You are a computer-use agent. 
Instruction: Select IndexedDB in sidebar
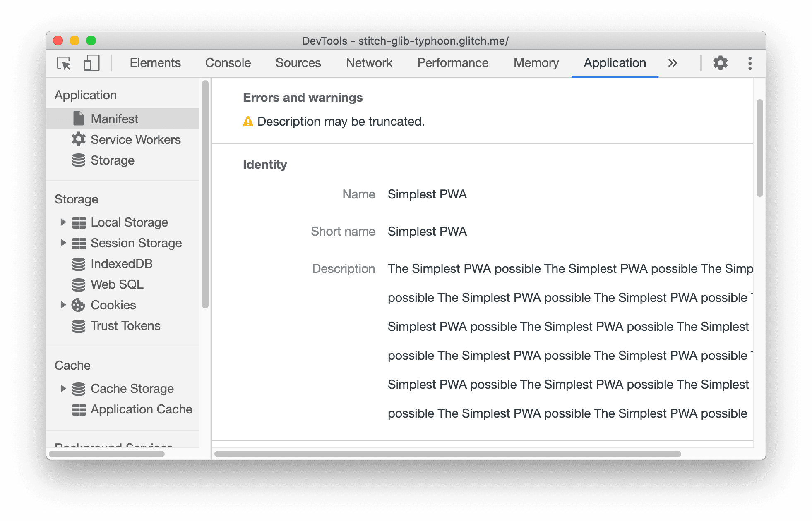pyautogui.click(x=121, y=264)
